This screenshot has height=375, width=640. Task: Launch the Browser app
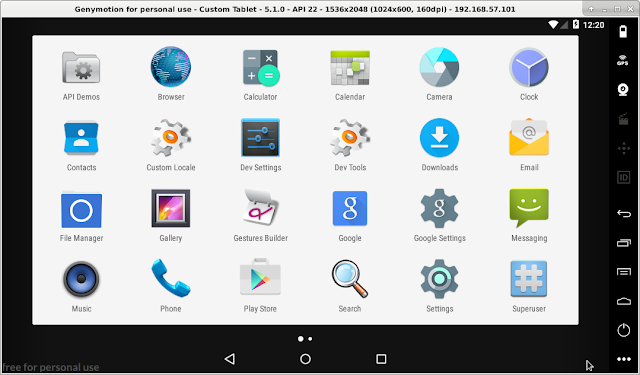pyautogui.click(x=171, y=67)
